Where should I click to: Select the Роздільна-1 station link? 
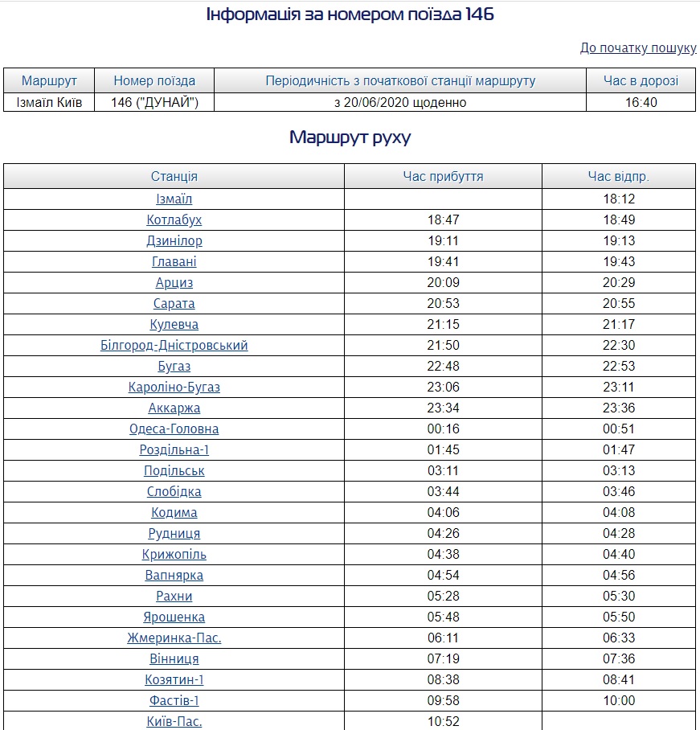(x=174, y=450)
